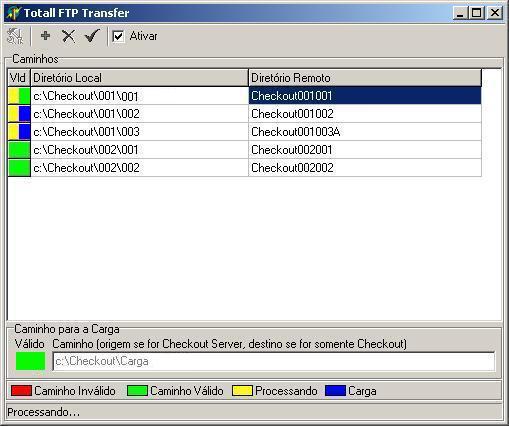Click the blue Carga legend swatch
509x426 pixels.
coord(335,391)
